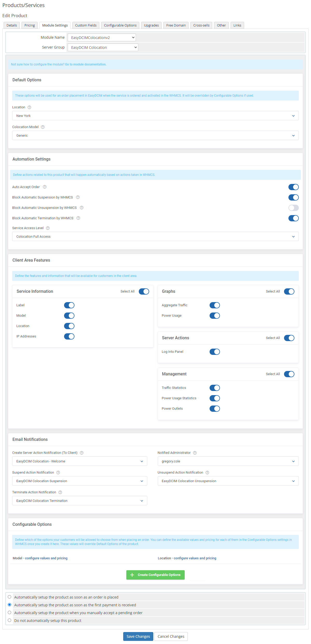The height and width of the screenshot is (644, 311).
Task: Switch to the Details tab
Action: tap(12, 25)
